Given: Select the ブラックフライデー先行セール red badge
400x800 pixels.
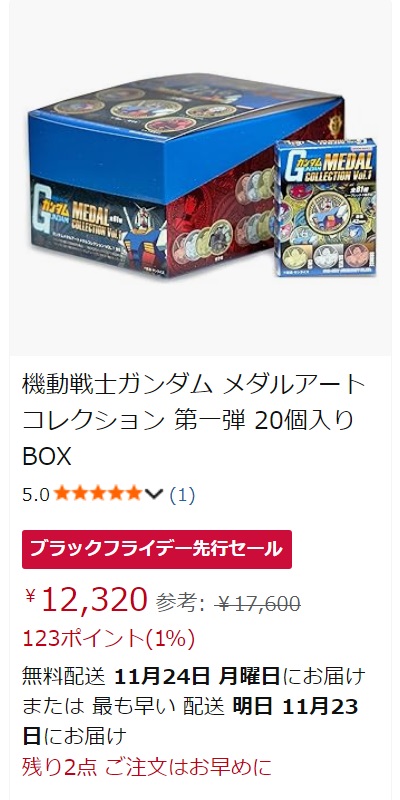Looking at the screenshot, I should pos(157,549).
